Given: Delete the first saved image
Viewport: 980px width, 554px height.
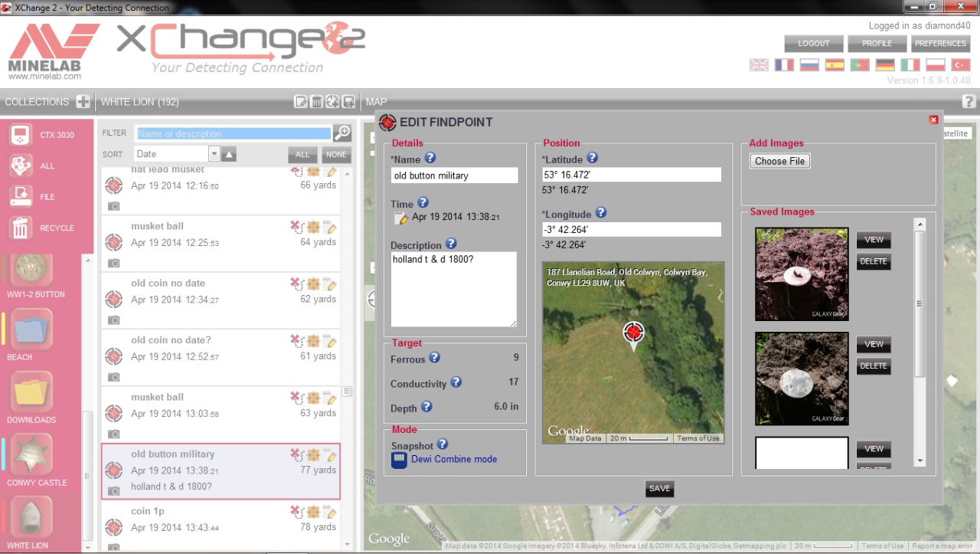Looking at the screenshot, I should 874,261.
